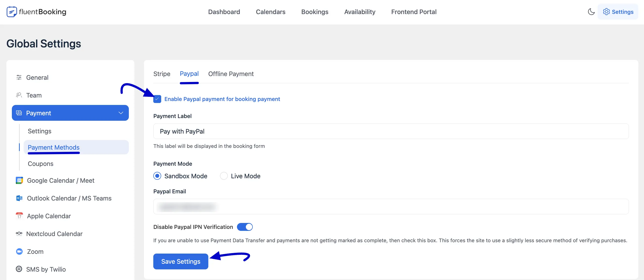Open Nextcloud Calendar settings
The image size is (644, 280).
[70, 234]
